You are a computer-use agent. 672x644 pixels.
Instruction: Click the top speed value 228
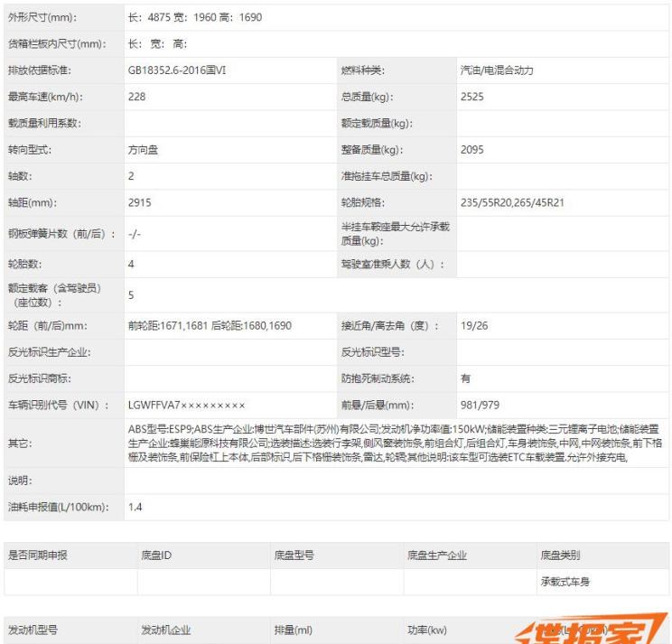click(x=137, y=97)
